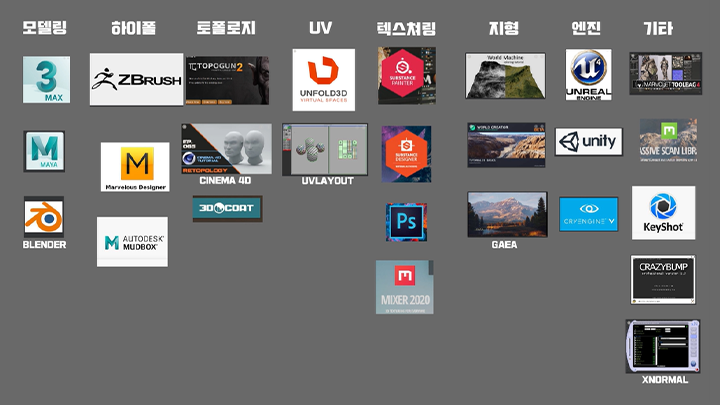720x405 pixels.
Task: Click the Photoshop Ps icon
Action: coord(406,222)
